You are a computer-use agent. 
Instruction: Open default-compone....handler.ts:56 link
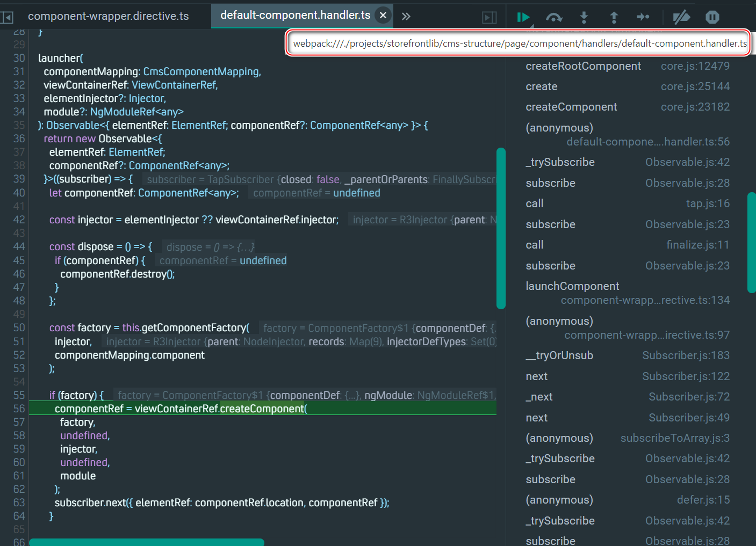point(648,142)
